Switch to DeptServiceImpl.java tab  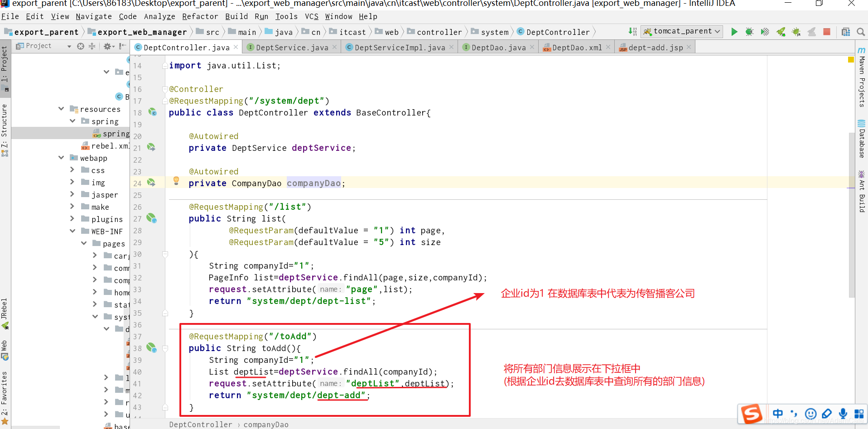[x=400, y=47]
